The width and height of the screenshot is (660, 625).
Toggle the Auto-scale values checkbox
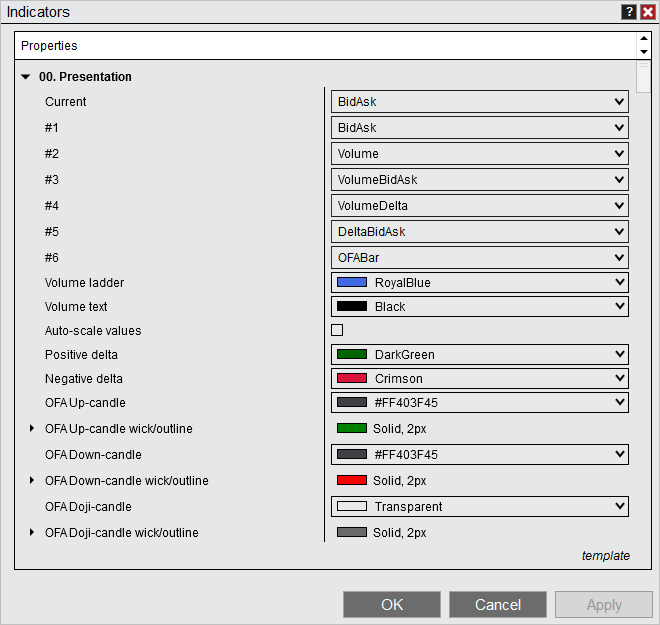[337, 330]
